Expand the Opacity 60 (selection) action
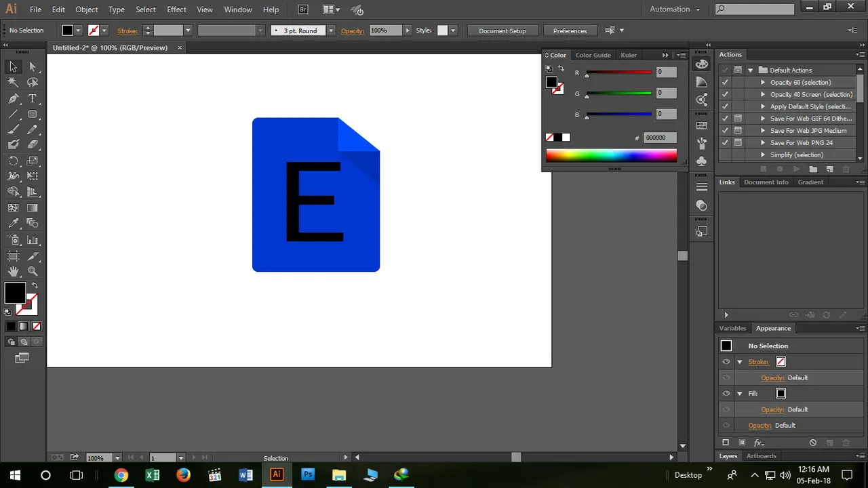 [763, 82]
